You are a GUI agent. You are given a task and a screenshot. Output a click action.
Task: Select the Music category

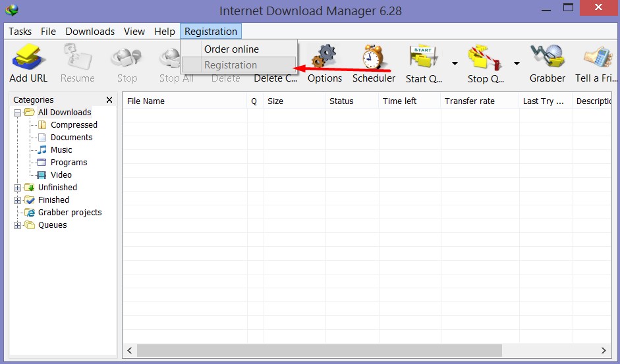61,150
